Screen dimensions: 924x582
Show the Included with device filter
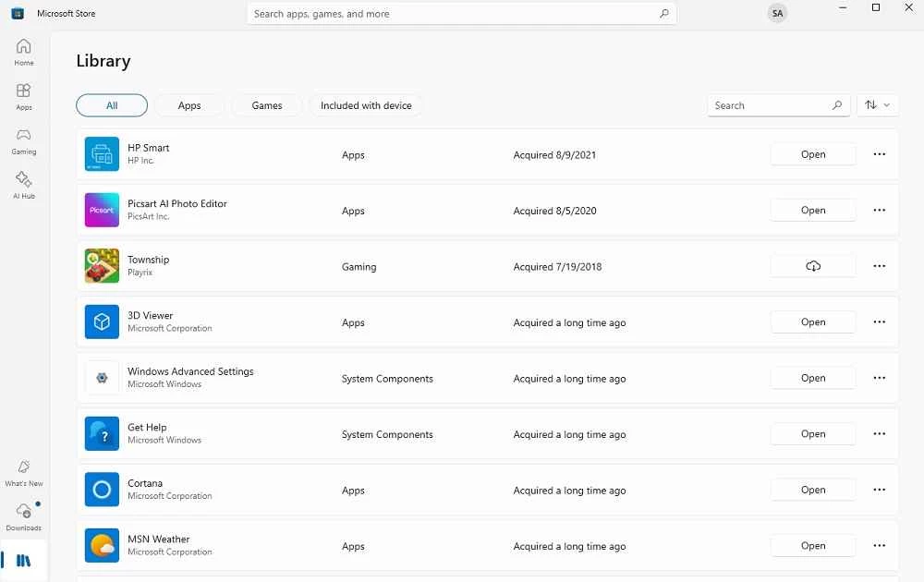366,105
